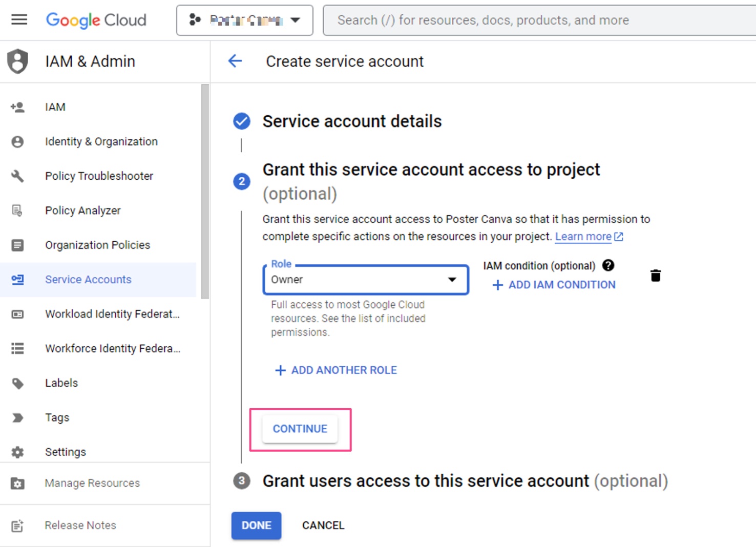The height and width of the screenshot is (547, 756).
Task: Click the Tags arrow sidebar icon
Action: (17, 417)
